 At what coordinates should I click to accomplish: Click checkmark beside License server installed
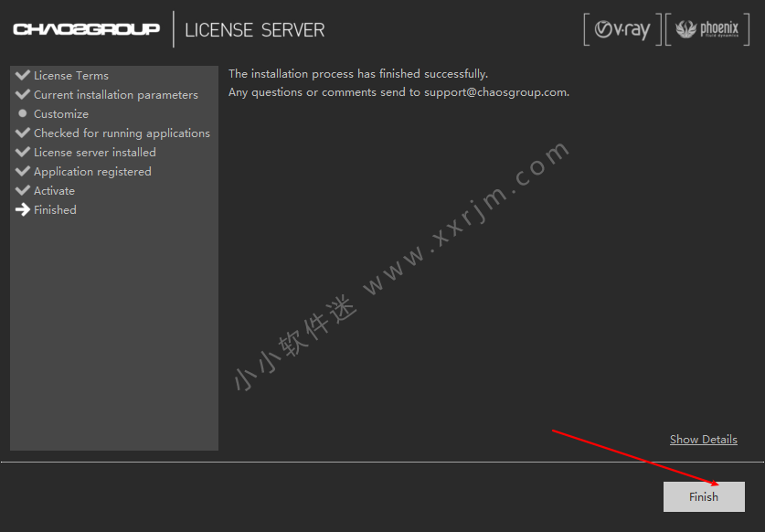23,152
